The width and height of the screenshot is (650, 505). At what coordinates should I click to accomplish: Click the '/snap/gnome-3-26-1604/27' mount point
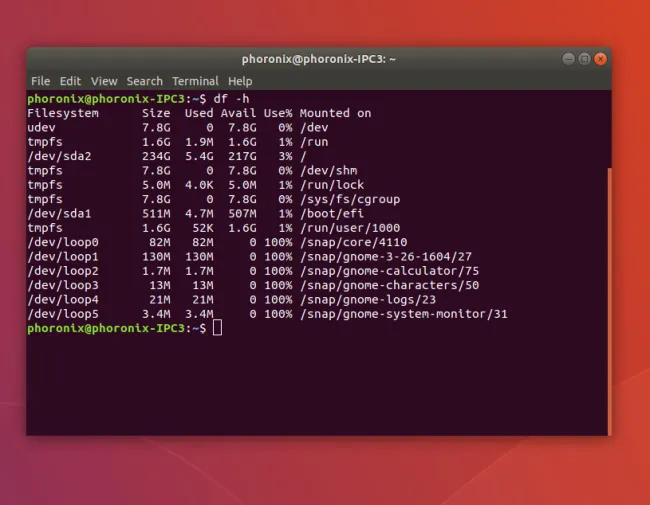[x=386, y=257]
